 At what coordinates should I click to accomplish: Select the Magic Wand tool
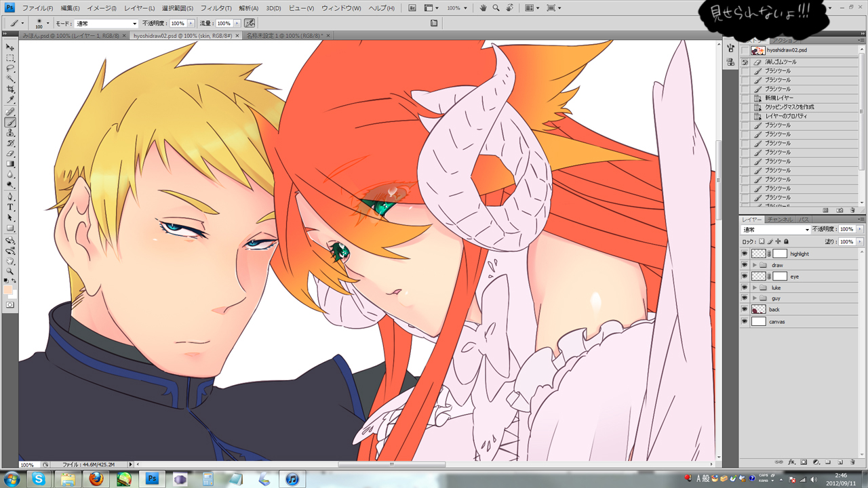10,79
